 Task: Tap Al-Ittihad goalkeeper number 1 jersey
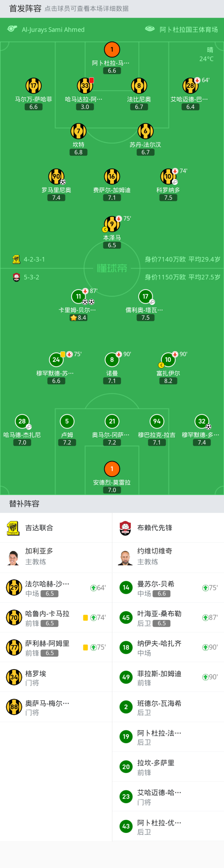pos(112,50)
